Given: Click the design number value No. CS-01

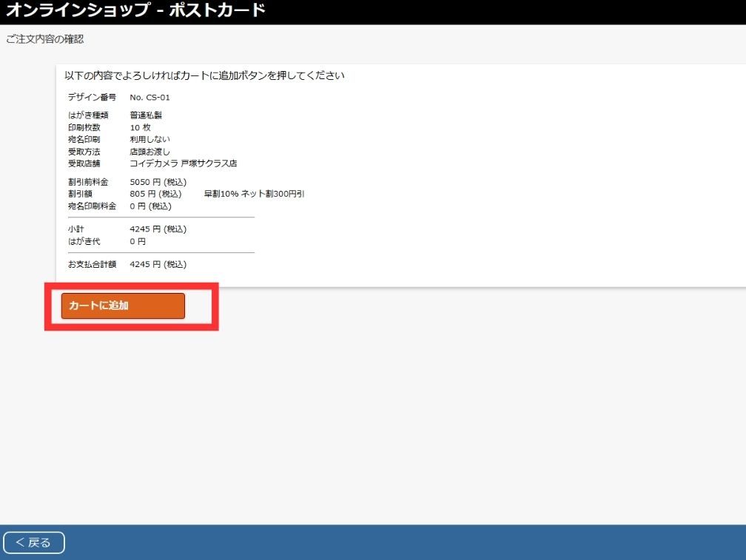Looking at the screenshot, I should [149, 97].
